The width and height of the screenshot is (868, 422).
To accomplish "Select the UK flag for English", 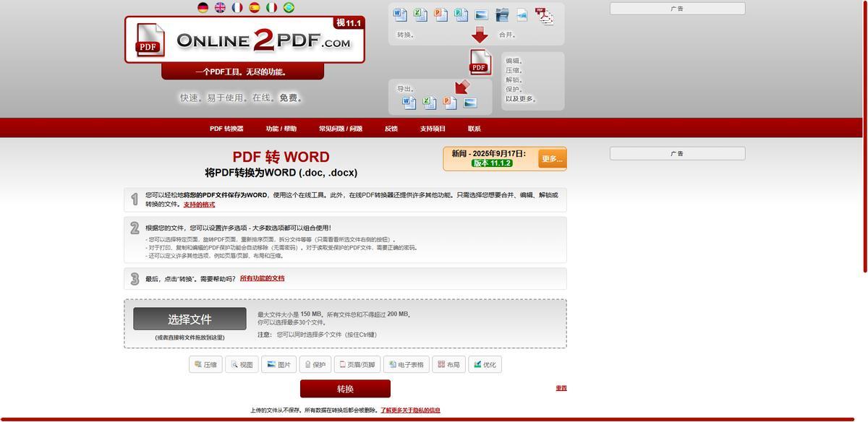I will (x=220, y=8).
